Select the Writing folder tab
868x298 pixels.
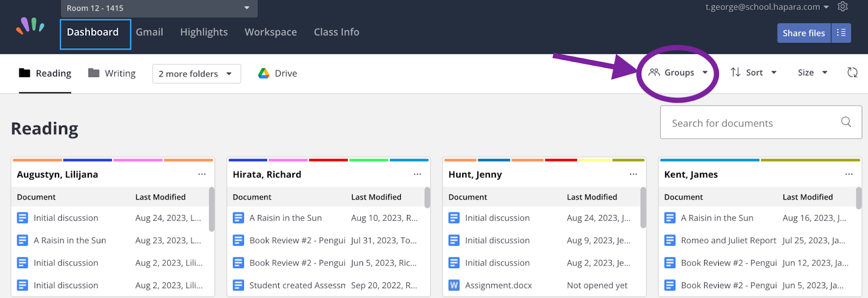click(x=112, y=73)
